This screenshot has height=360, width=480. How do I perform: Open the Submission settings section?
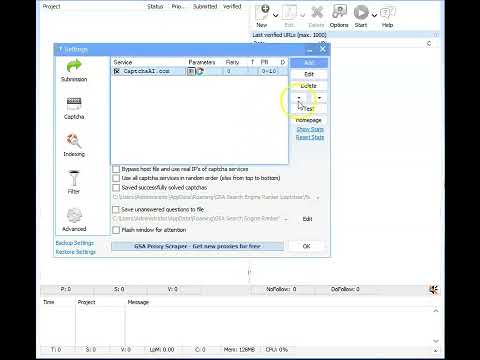pos(74,70)
